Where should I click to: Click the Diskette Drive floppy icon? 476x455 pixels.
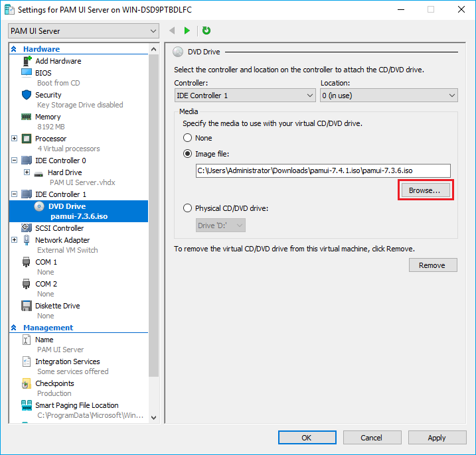point(27,306)
